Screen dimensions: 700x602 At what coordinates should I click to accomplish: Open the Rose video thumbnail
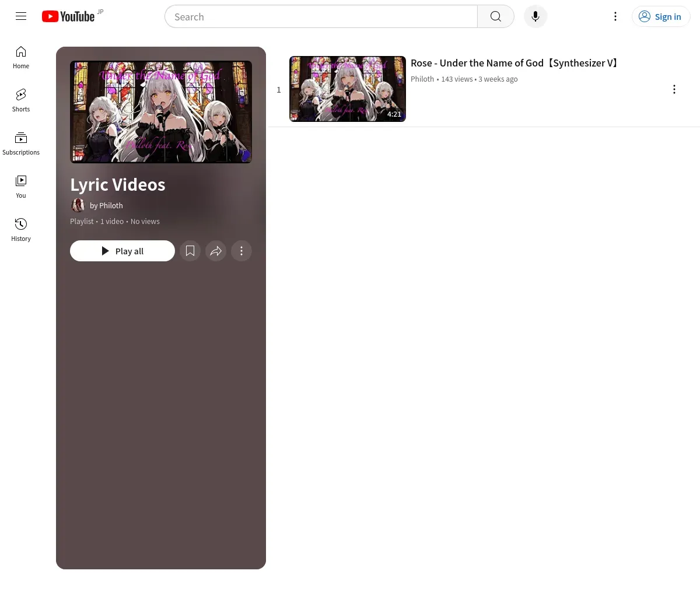tap(348, 89)
